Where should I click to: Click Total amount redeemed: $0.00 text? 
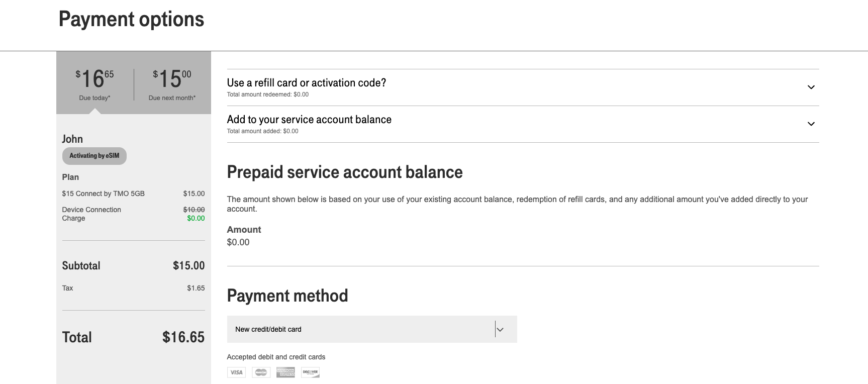coord(268,94)
